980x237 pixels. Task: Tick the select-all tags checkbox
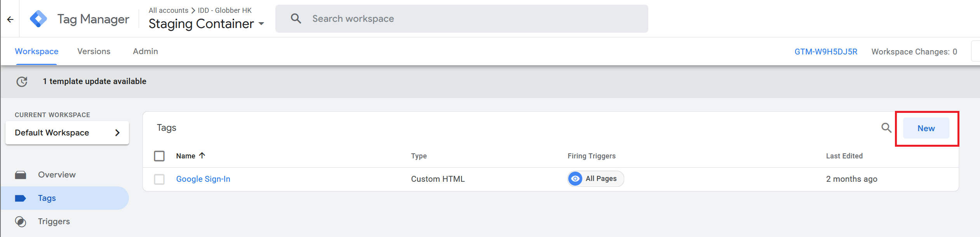click(159, 156)
